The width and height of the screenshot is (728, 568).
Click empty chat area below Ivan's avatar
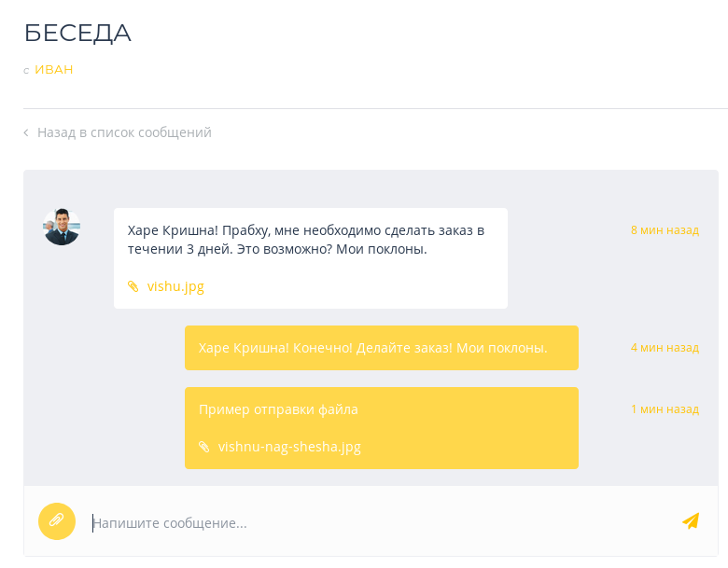62,373
